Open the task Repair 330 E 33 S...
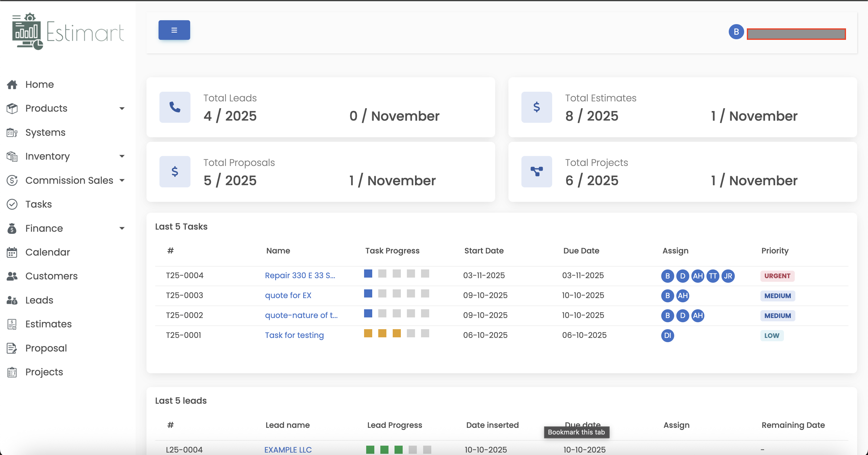This screenshot has height=455, width=868. click(x=300, y=275)
